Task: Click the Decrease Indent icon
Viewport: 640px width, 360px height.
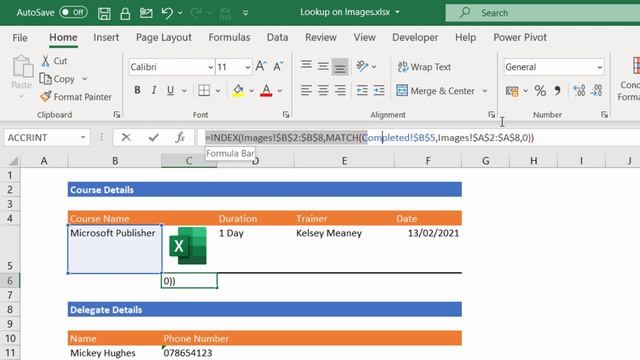Action: coord(362,90)
